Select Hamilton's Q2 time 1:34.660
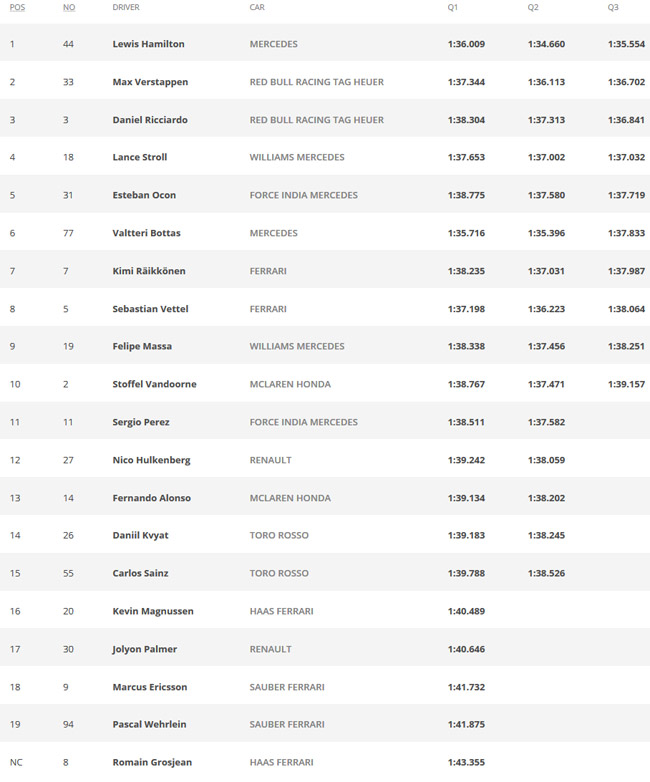The height and width of the screenshot is (782, 650). [x=546, y=44]
